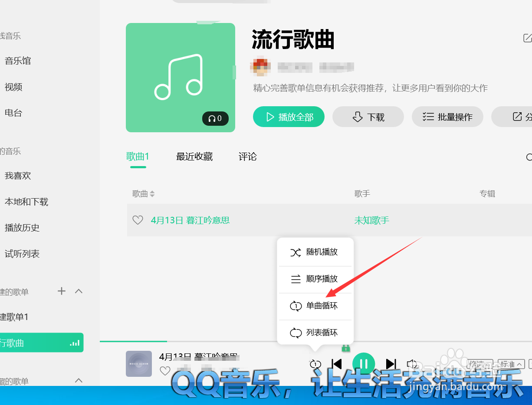The image size is (532, 405).
Task: Create new playlist with plus icon
Action: 61,291
